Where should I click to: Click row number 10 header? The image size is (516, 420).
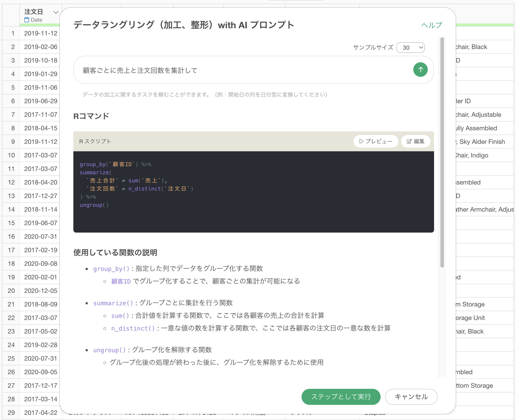(11, 155)
